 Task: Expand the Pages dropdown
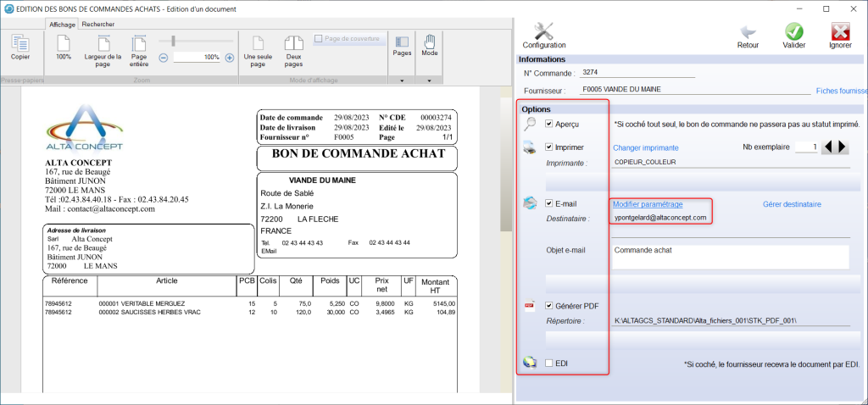point(402,80)
